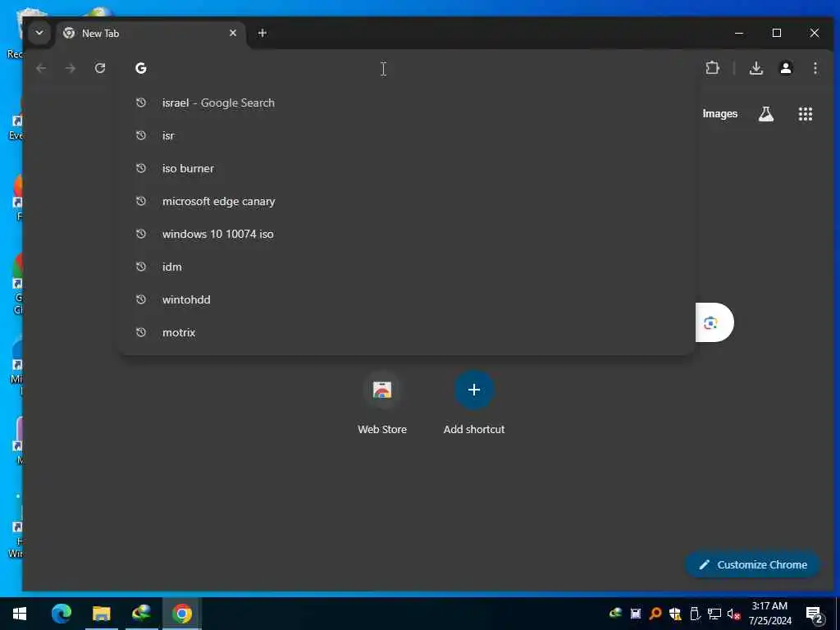The height and width of the screenshot is (630, 840).
Task: Open the Web Store shortcut
Action: click(382, 403)
